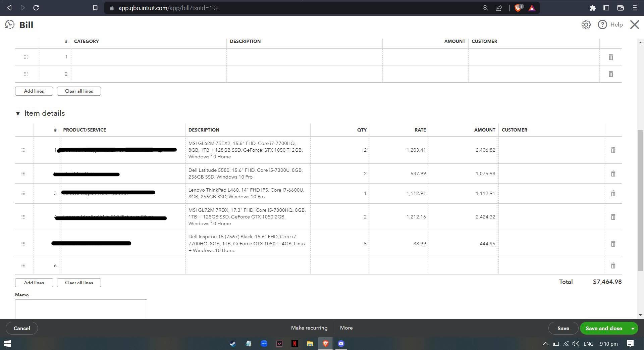Viewport: 644px width, 350px height.
Task: Edit the MSI GL62M 7REX2 description cell
Action: tap(248, 150)
